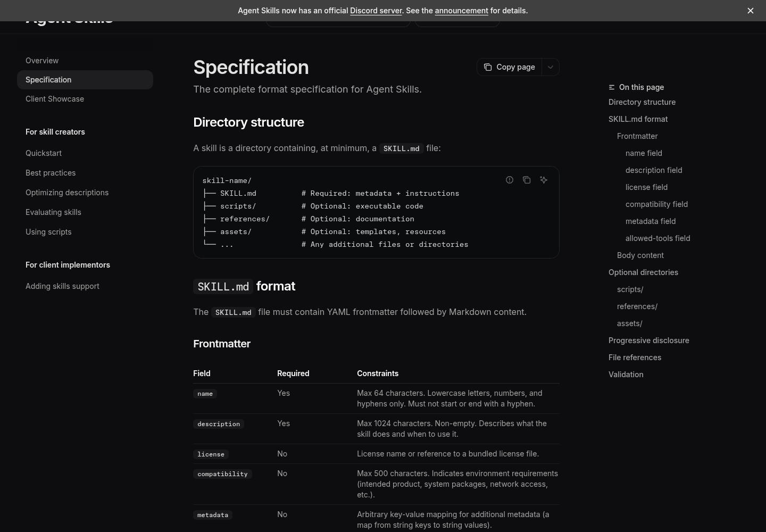Click the 'description' field cell in table
Viewport: 766px width, 532px height.
[219, 424]
